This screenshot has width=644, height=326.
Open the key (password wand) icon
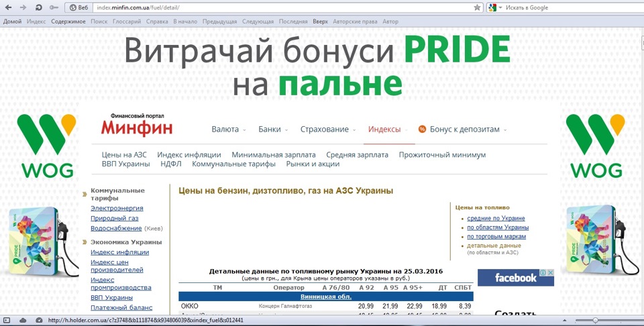coord(54,7)
